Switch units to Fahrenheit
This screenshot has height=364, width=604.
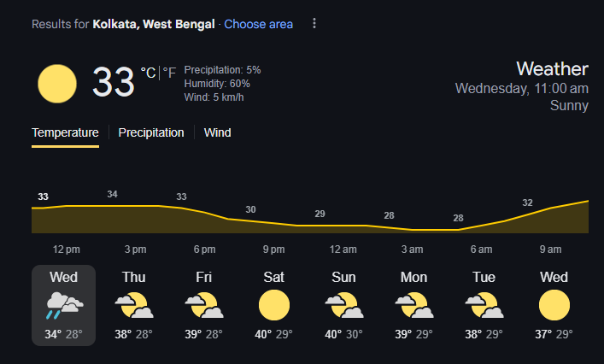pyautogui.click(x=169, y=74)
